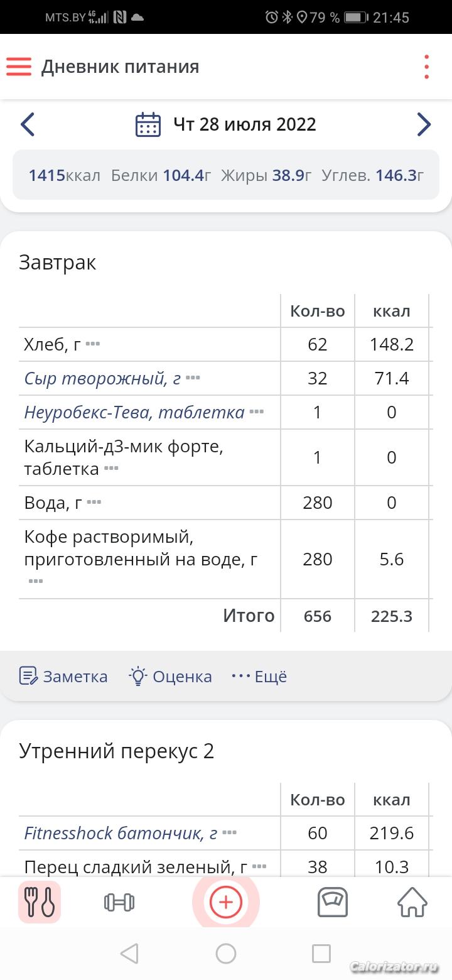
Task: Open the hamburger menu
Action: pos(19,67)
